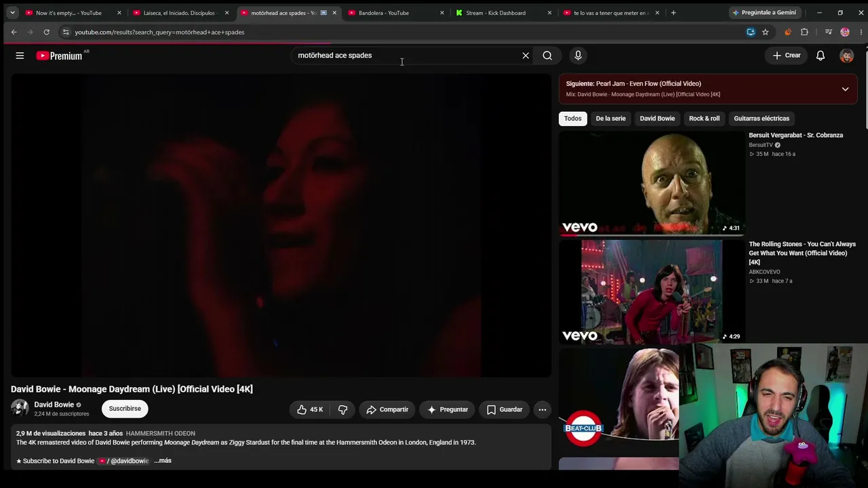The width and height of the screenshot is (868, 488).
Task: Dislike the David Bowie video
Action: [342, 409]
